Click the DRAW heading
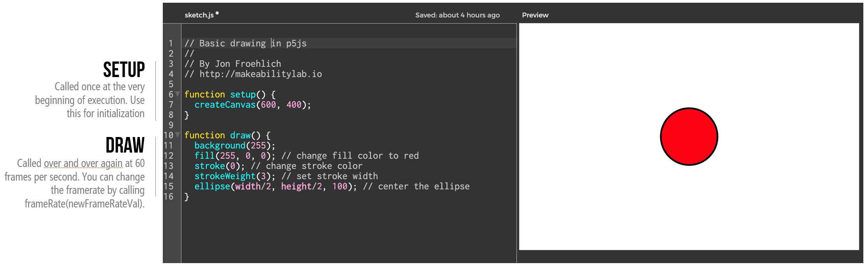 click(125, 146)
